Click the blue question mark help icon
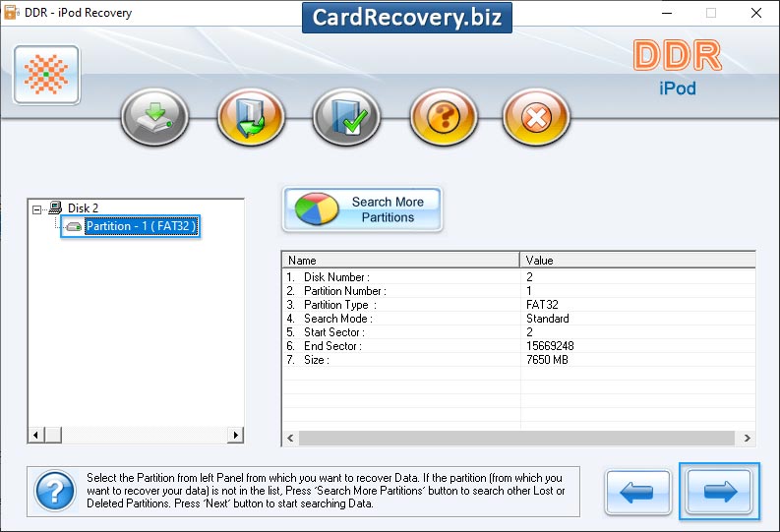Screen dimensions: 780x532 [x=55, y=491]
